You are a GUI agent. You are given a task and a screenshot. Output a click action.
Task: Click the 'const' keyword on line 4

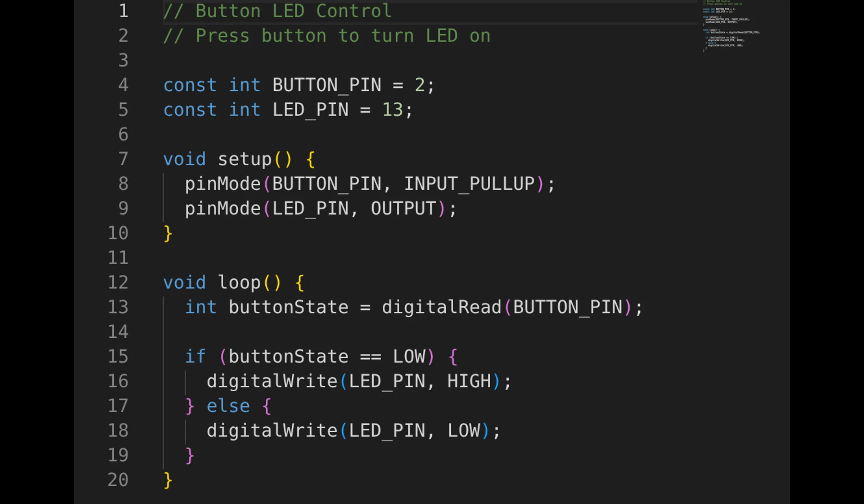(x=190, y=86)
